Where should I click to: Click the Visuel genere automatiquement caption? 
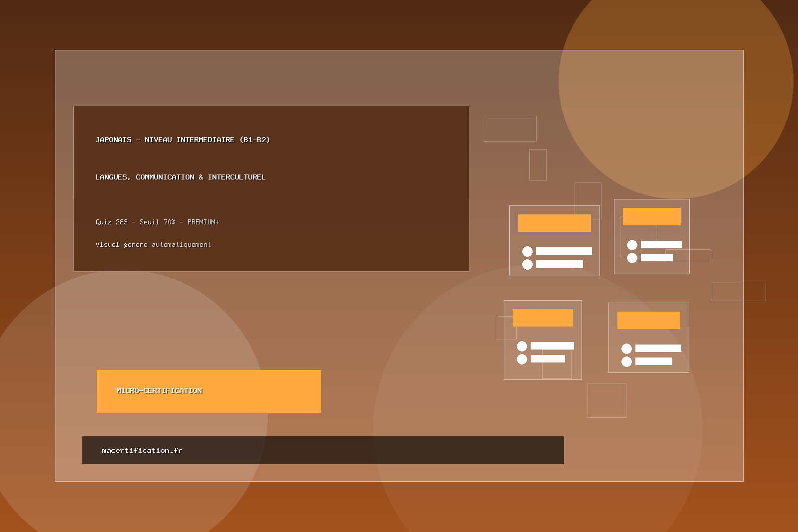[x=153, y=244]
